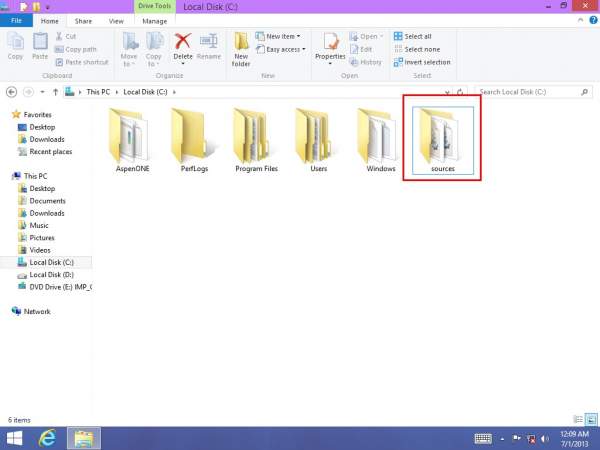Click Local Disk (C:) breadcrumb in address bar
Screen dimensions: 600x450
click(145, 92)
